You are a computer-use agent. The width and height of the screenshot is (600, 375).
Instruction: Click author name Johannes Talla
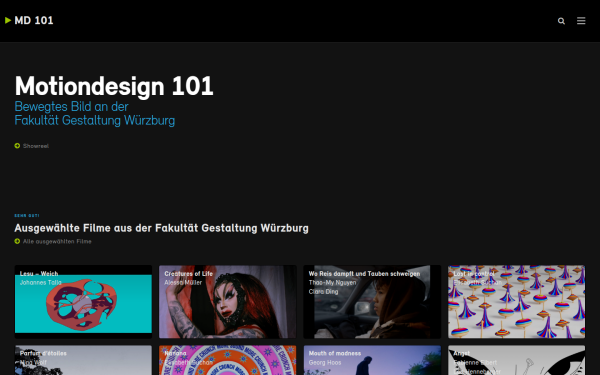[x=41, y=283]
